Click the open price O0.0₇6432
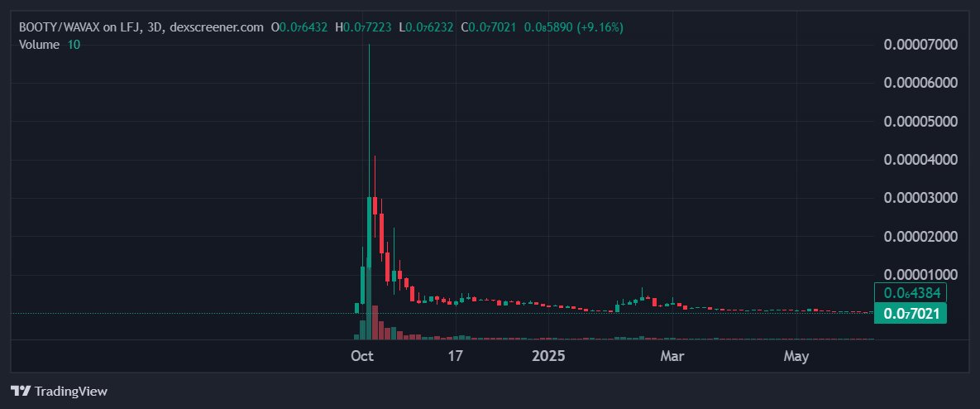Image resolution: width=980 pixels, height=409 pixels. (299, 27)
